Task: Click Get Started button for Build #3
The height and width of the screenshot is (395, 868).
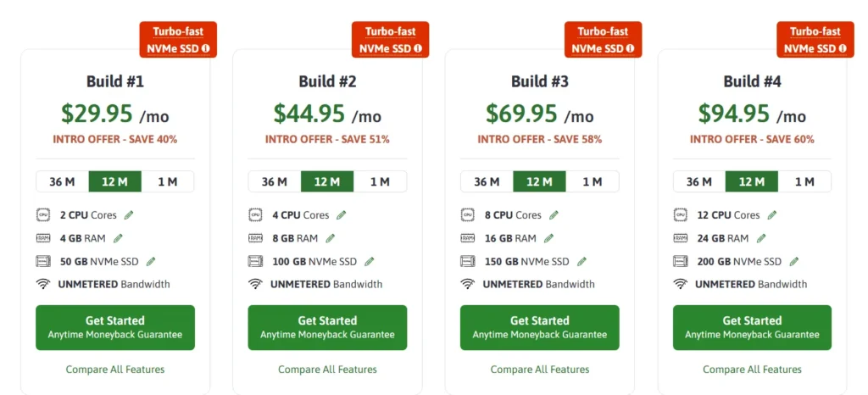Action: pos(540,327)
